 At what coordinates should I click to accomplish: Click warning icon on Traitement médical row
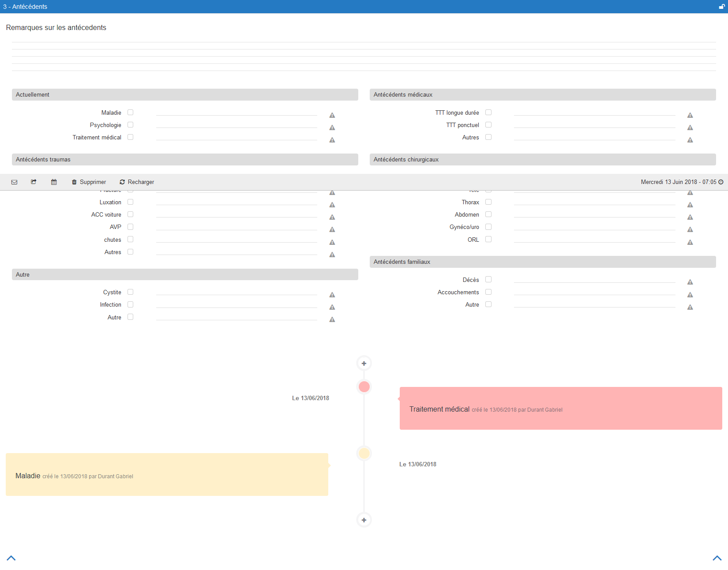tap(332, 140)
